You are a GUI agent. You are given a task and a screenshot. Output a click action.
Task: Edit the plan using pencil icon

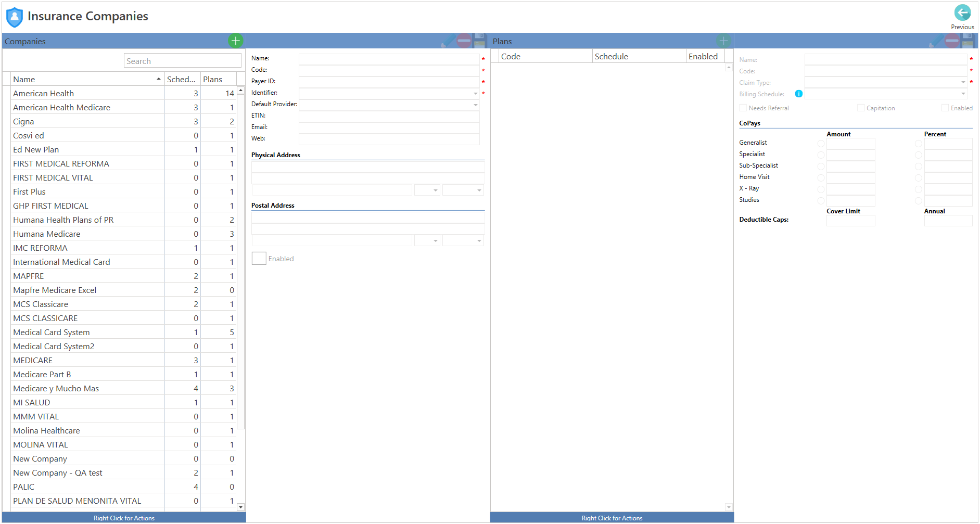(x=936, y=41)
